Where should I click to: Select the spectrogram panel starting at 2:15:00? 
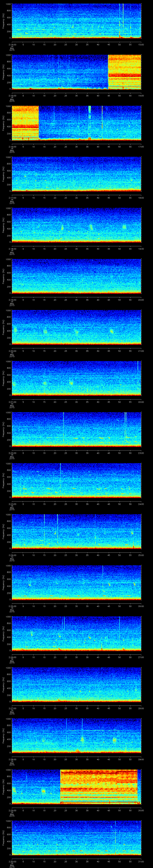[77, 72]
